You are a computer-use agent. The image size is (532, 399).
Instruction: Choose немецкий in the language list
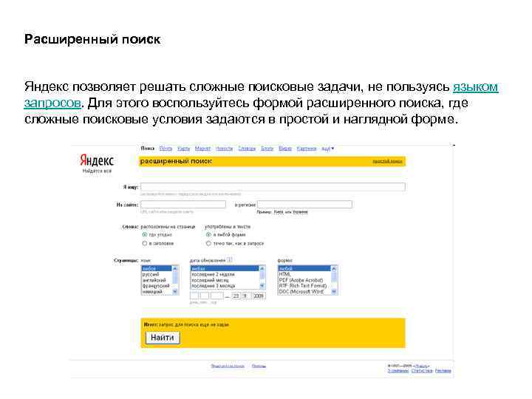[157, 292]
